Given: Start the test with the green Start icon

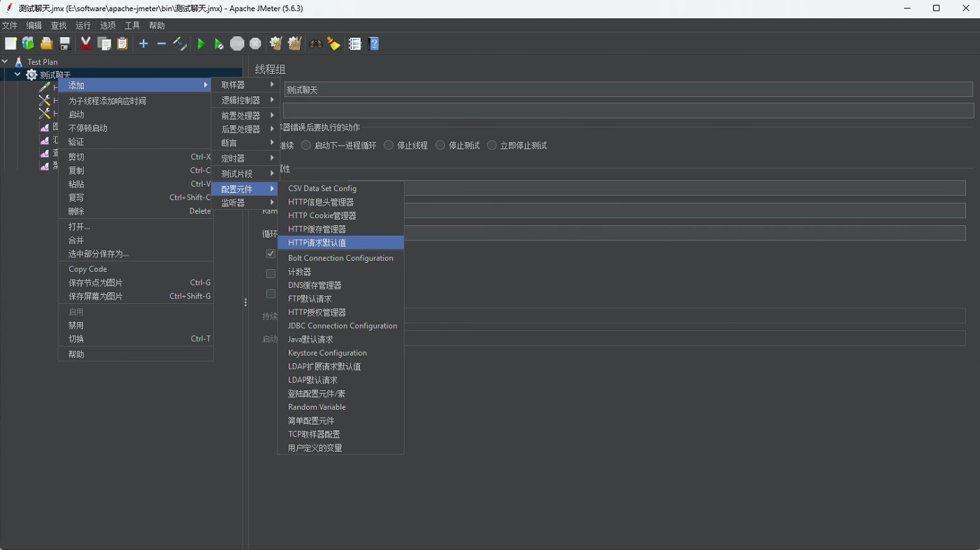Looking at the screenshot, I should [x=201, y=43].
